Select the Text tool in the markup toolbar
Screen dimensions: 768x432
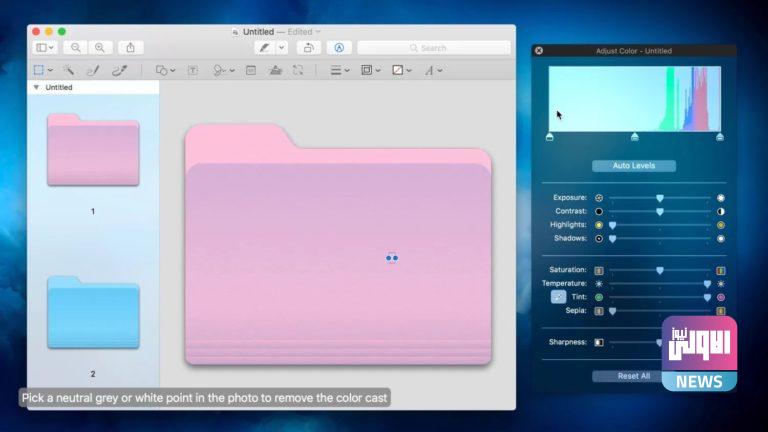(193, 70)
